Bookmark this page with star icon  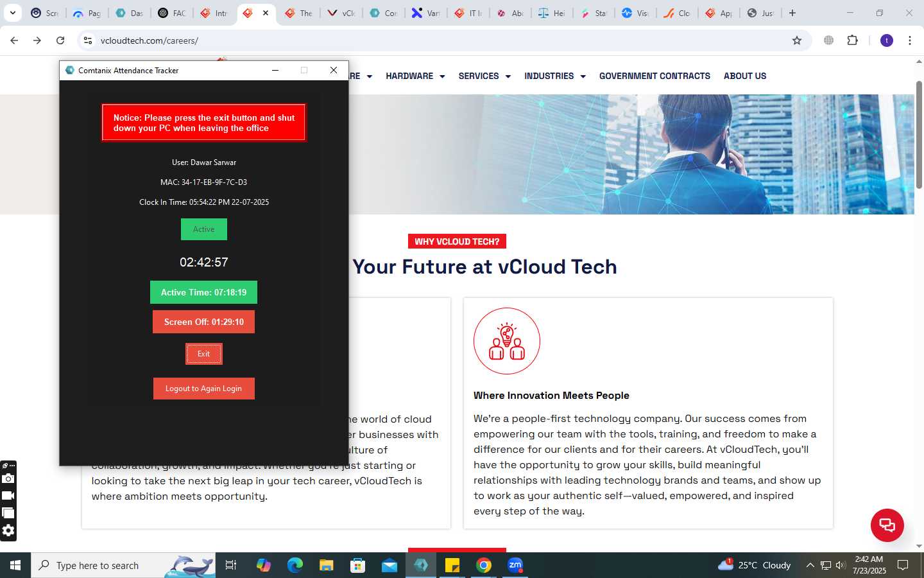tap(797, 40)
